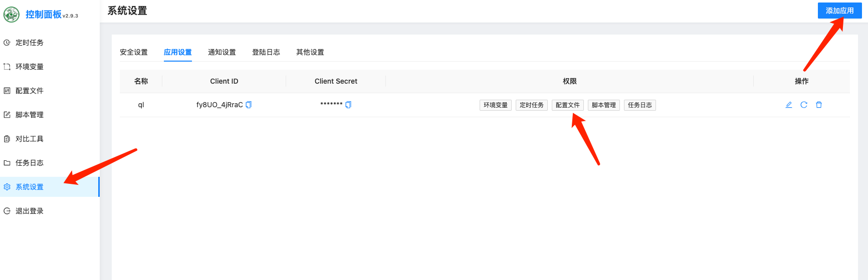Click the 退出登录 logout icon

coord(7,211)
